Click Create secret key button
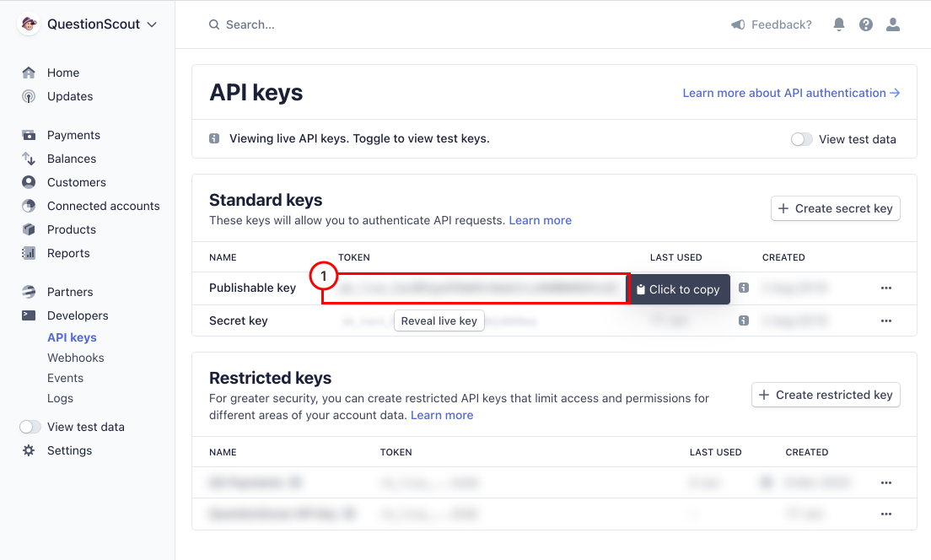 point(836,208)
